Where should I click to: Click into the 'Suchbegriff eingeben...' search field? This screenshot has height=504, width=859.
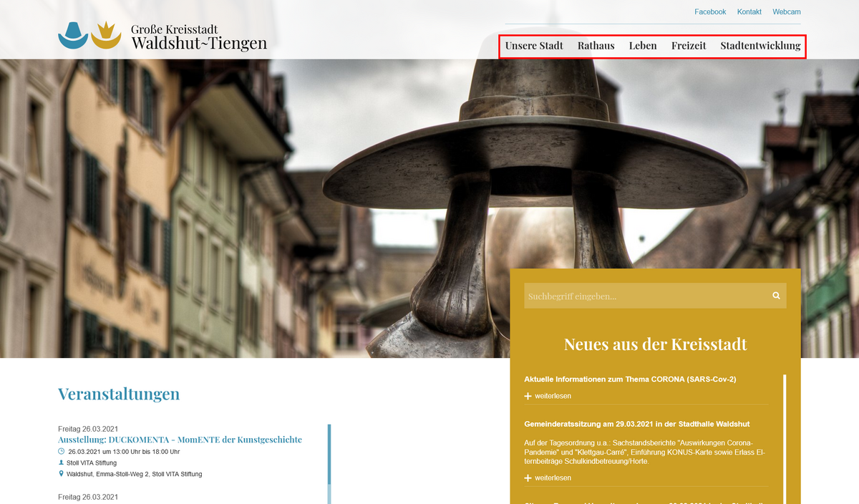[644, 296]
